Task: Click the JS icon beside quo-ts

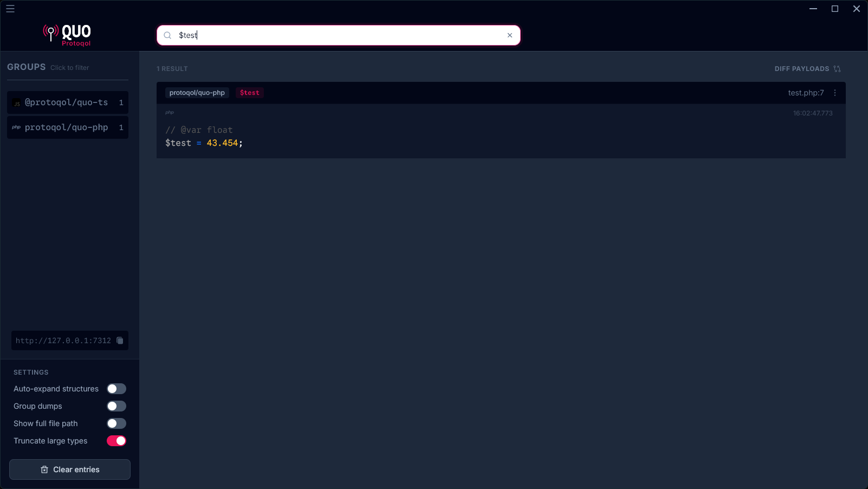Action: point(17,103)
